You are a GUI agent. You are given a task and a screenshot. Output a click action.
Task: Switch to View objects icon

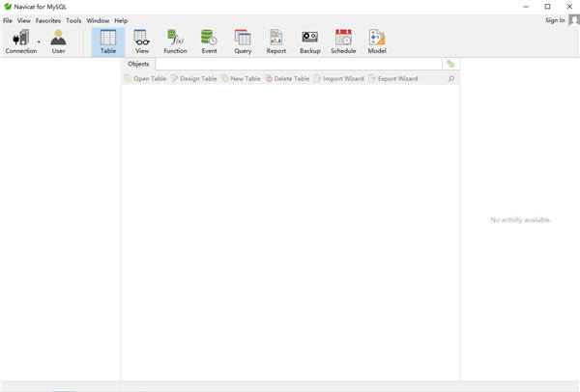pos(142,42)
